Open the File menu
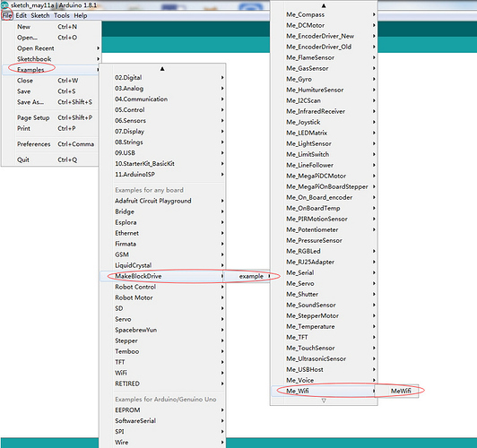 coord(7,15)
